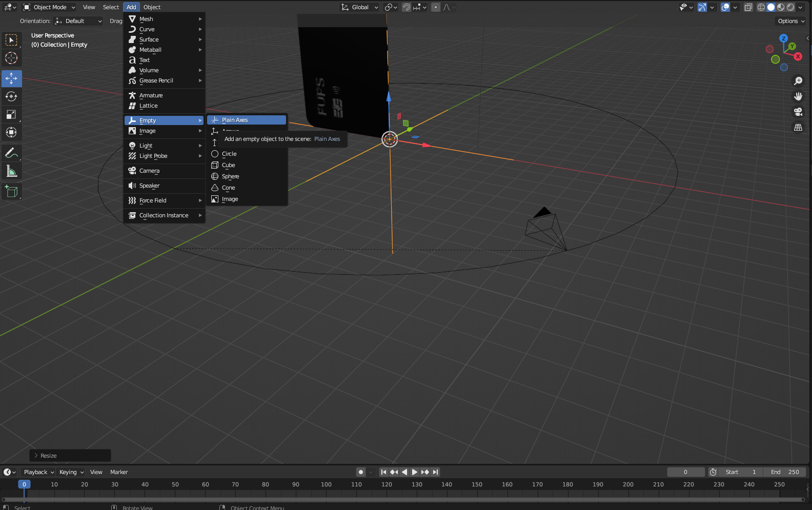Add Armature from Add menu

pyautogui.click(x=165, y=95)
